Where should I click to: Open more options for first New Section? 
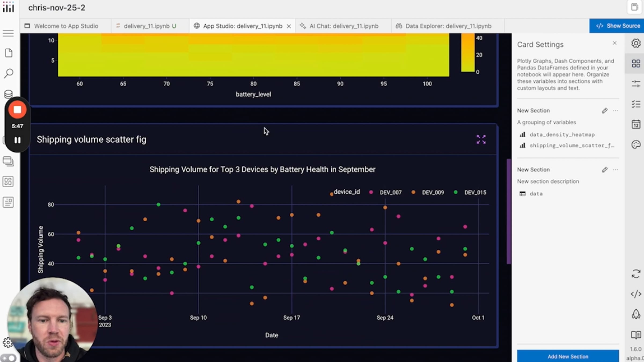616,110
